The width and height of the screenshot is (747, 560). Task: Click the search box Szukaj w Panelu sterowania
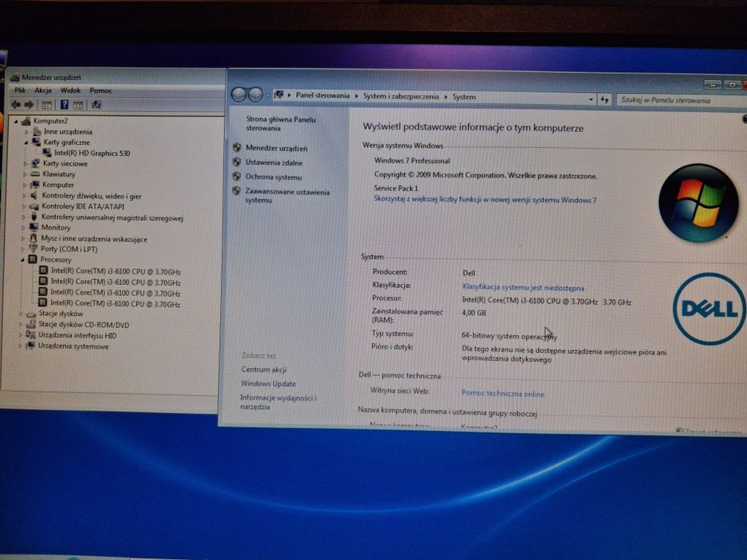(681, 100)
